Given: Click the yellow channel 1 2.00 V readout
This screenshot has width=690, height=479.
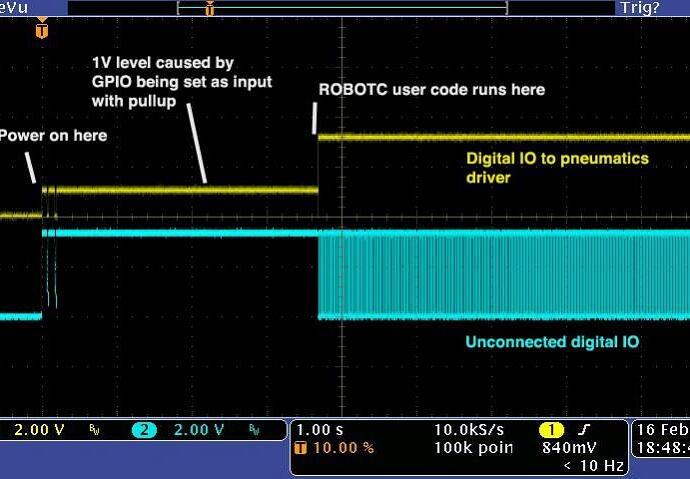Looking at the screenshot, I should click(x=39, y=429).
